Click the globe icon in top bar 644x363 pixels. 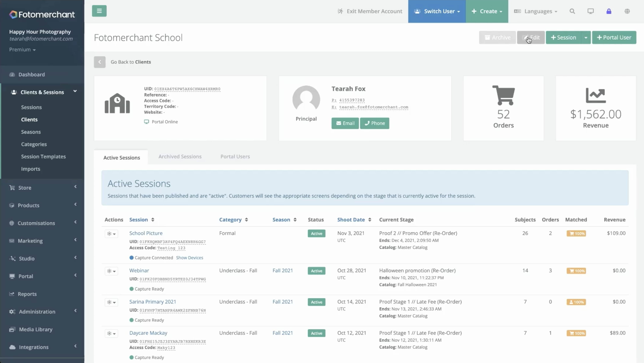point(627,11)
